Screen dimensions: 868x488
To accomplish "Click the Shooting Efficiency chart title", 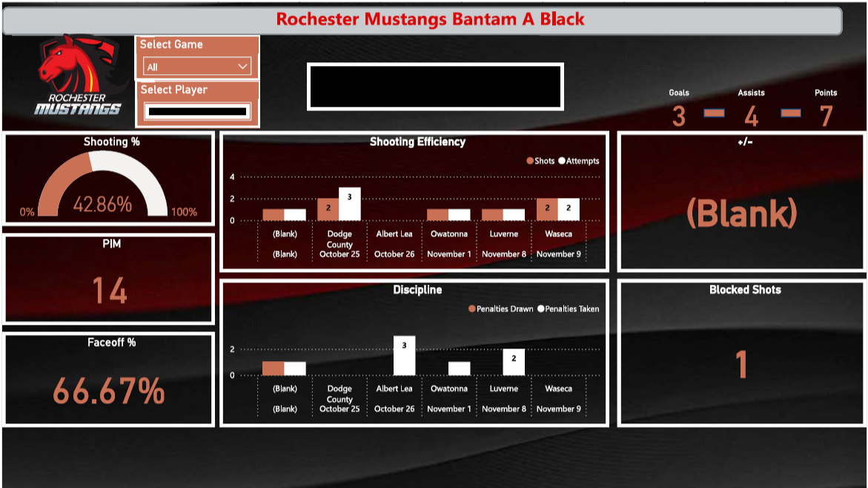I will click(x=417, y=142).
